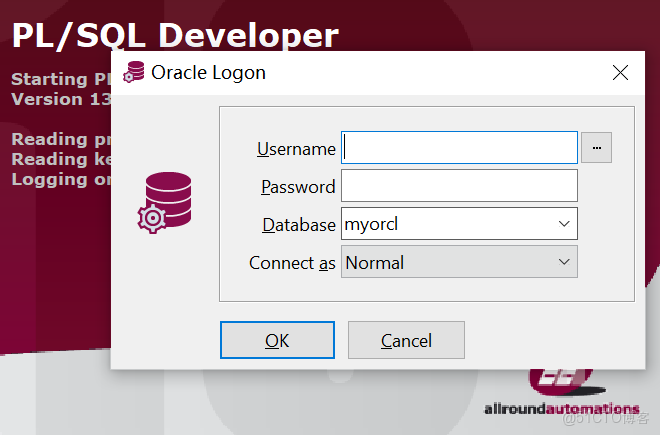Open the saved logons ellipsis button

pyautogui.click(x=596, y=148)
